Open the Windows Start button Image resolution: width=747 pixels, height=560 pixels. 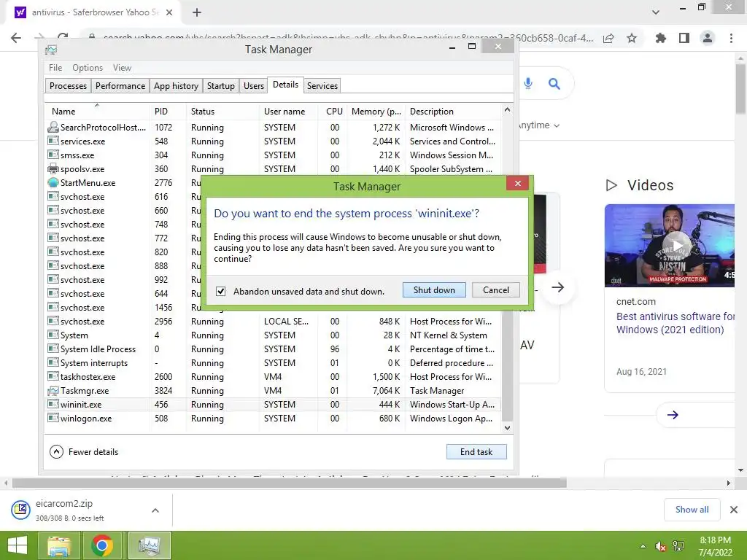pyautogui.click(x=18, y=545)
